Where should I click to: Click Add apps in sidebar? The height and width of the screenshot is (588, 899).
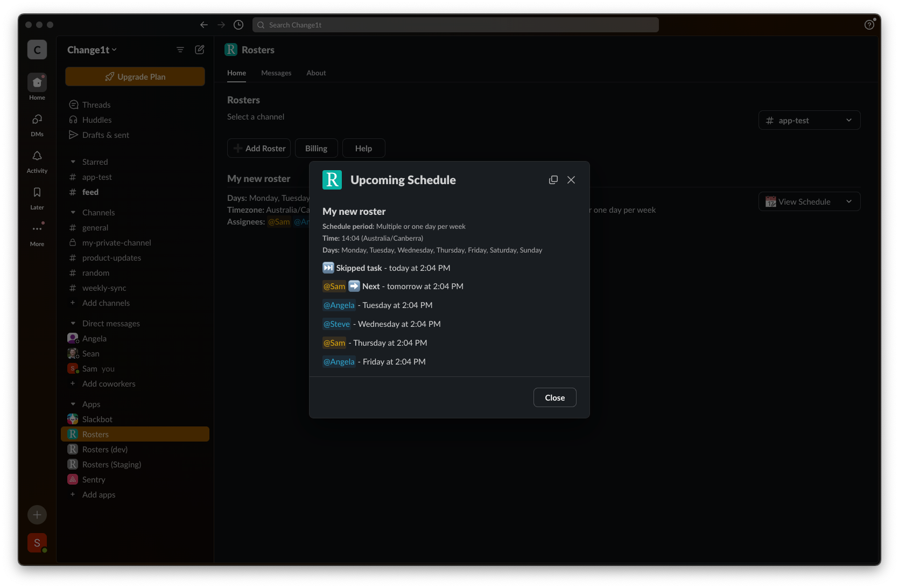coord(135,494)
